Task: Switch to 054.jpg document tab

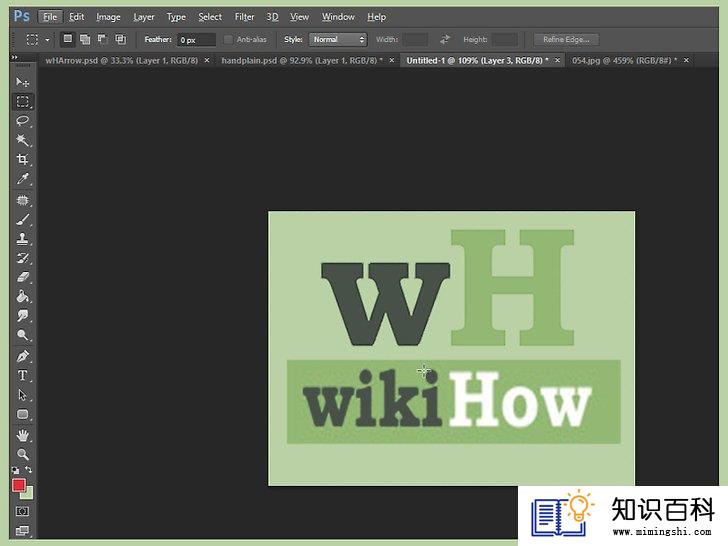Action: tap(624, 60)
